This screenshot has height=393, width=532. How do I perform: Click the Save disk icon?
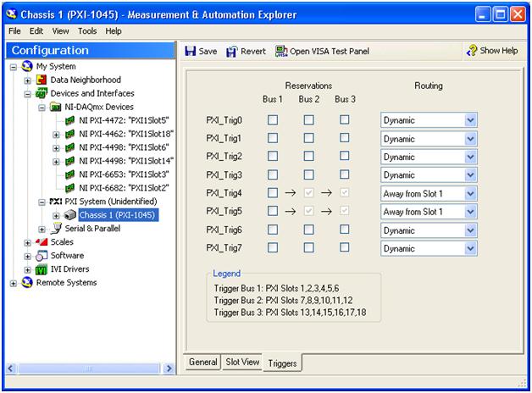[x=191, y=51]
